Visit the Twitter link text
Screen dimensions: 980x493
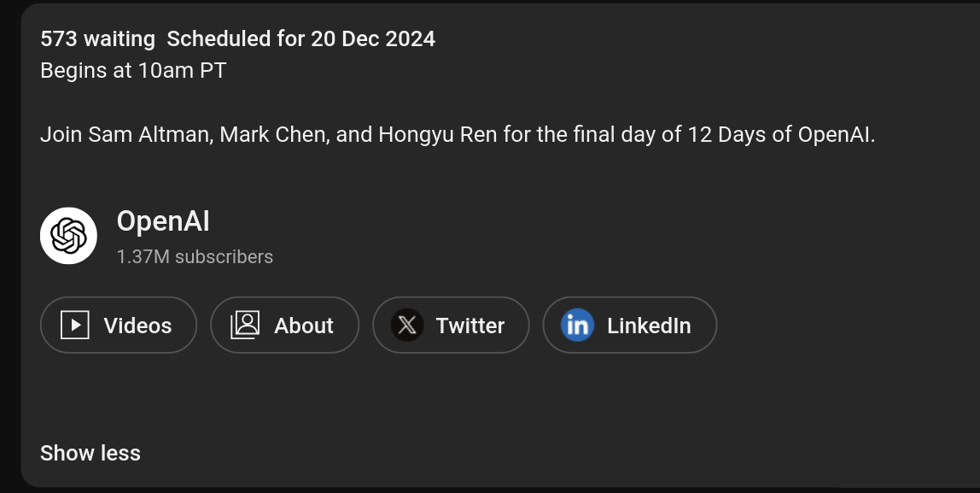coord(470,326)
